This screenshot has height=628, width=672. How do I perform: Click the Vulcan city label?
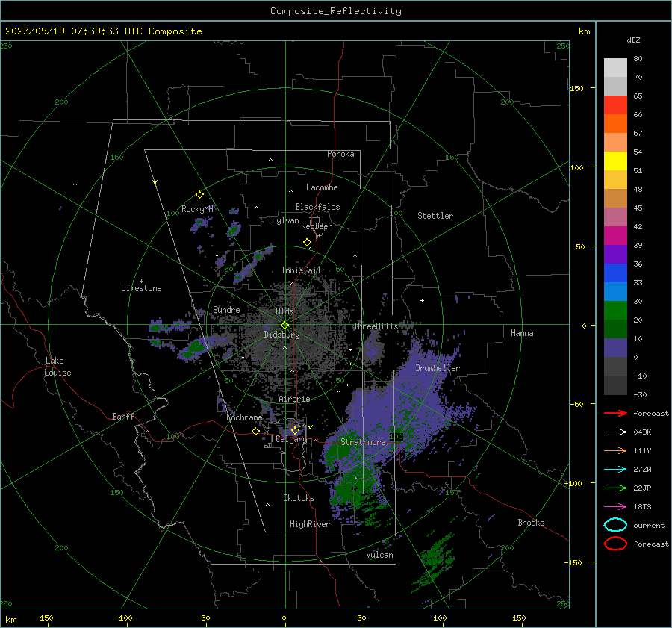tap(379, 555)
